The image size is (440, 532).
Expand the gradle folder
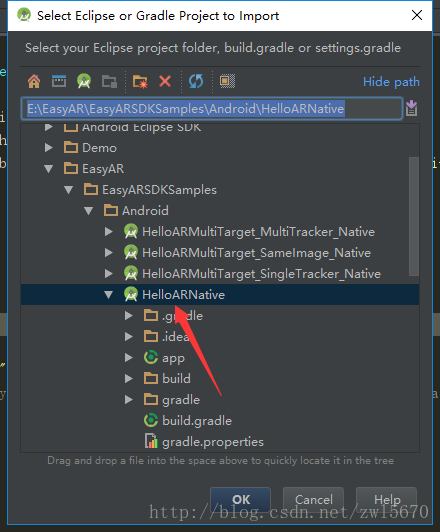(x=129, y=400)
